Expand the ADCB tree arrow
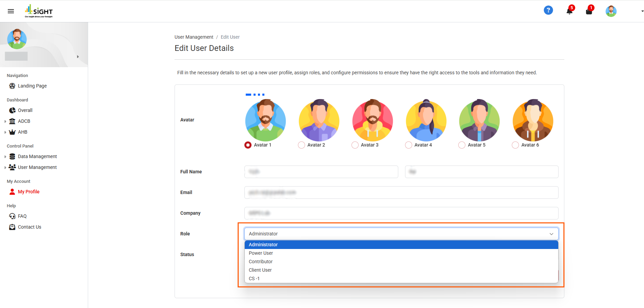The image size is (644, 308). pyautogui.click(x=5, y=121)
